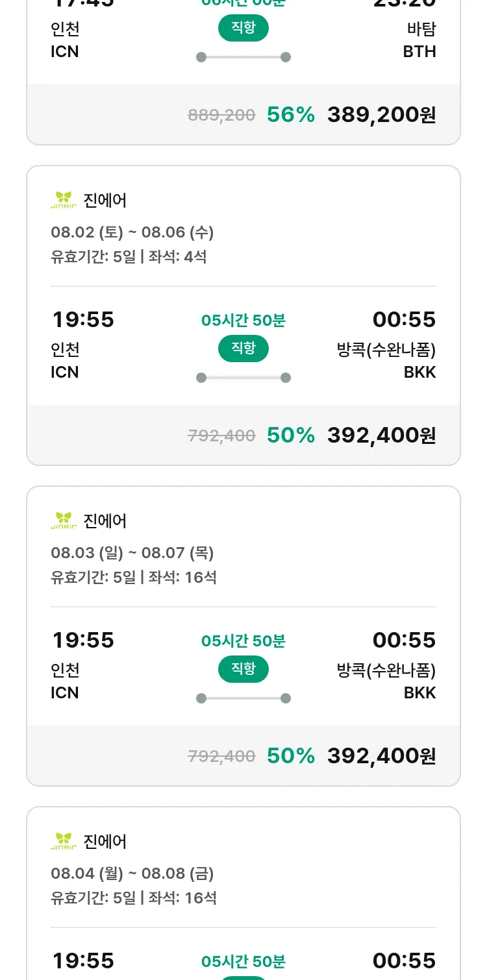
Task: Click Jin Air logo on 08.03 (일) flight
Action: click(x=64, y=521)
